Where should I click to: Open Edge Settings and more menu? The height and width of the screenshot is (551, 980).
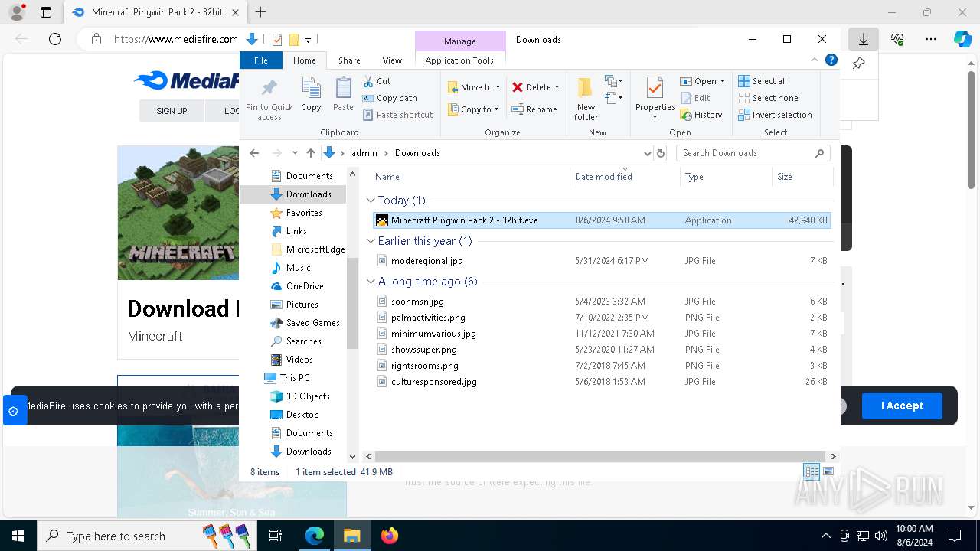pyautogui.click(x=931, y=39)
